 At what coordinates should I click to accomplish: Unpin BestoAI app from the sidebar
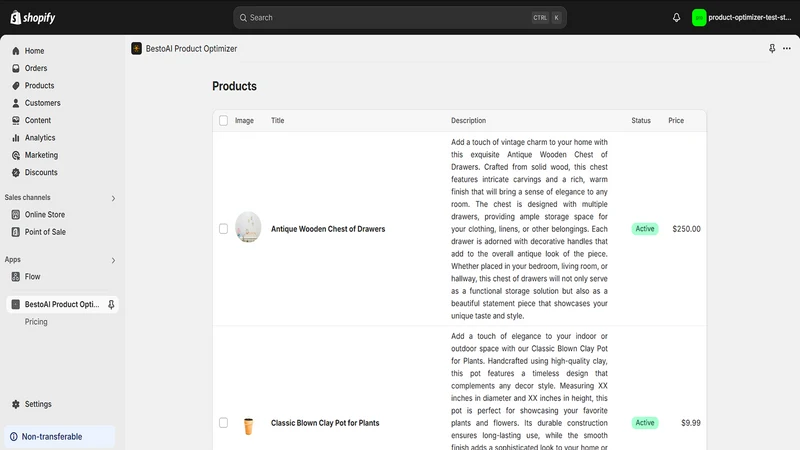111,305
